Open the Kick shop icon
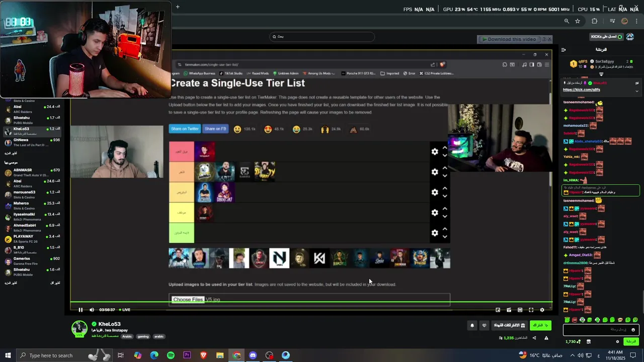The image size is (644, 362). pyautogui.click(x=588, y=341)
